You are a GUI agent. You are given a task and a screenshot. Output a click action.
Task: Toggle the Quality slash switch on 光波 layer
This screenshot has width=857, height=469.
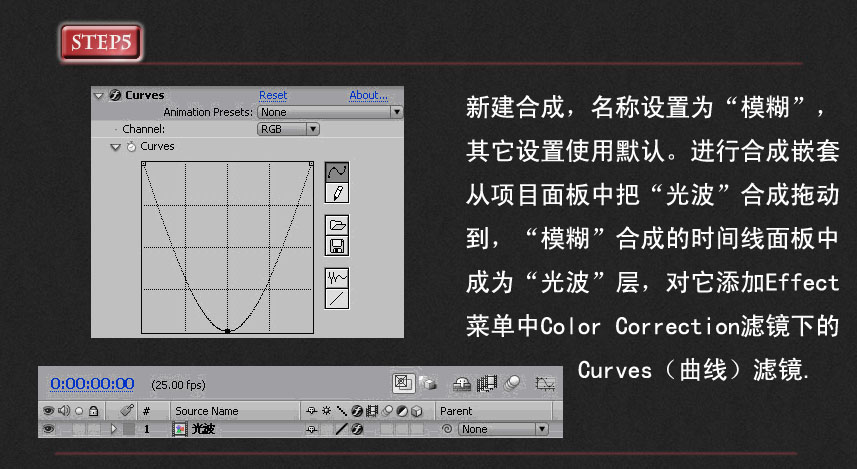[342, 429]
